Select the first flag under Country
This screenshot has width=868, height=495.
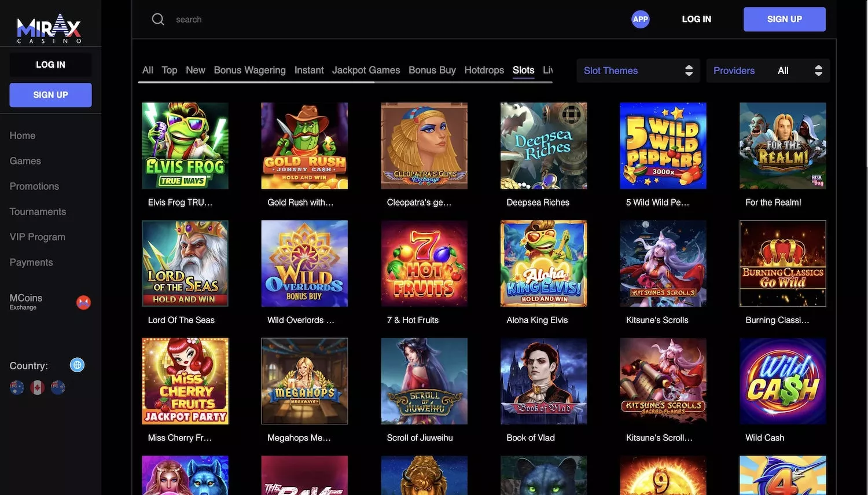[17, 387]
